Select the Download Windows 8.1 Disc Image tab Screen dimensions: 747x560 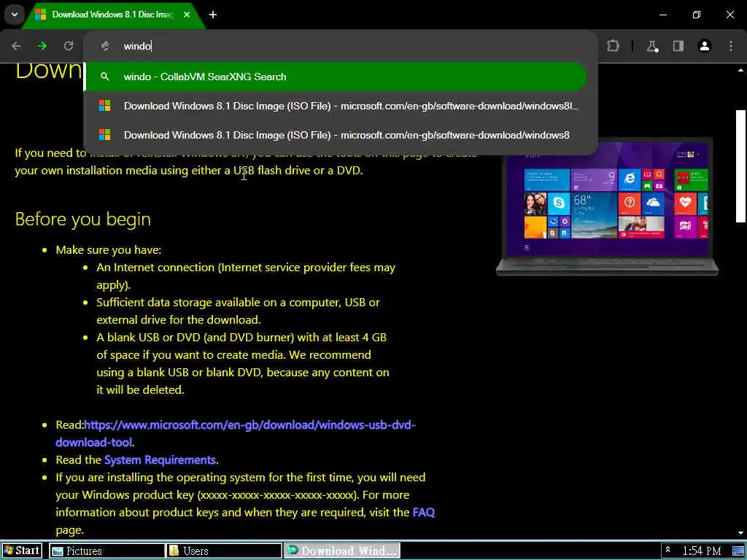point(112,15)
